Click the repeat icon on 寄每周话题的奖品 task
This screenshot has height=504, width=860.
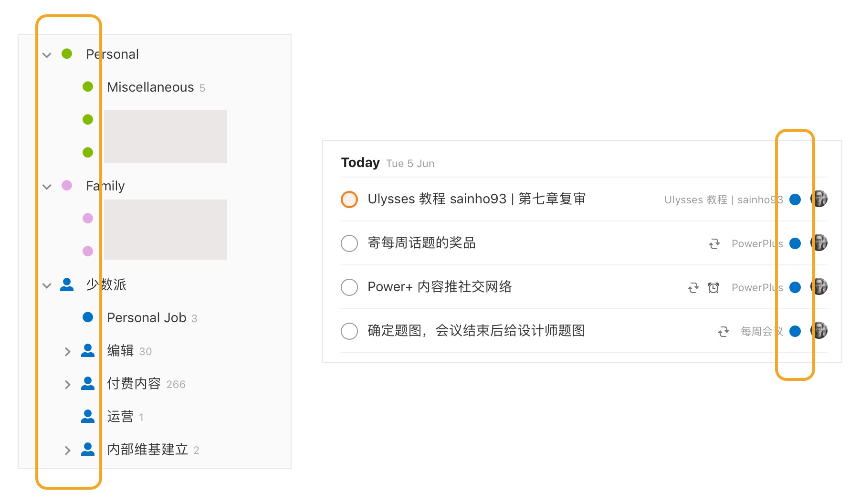[714, 244]
